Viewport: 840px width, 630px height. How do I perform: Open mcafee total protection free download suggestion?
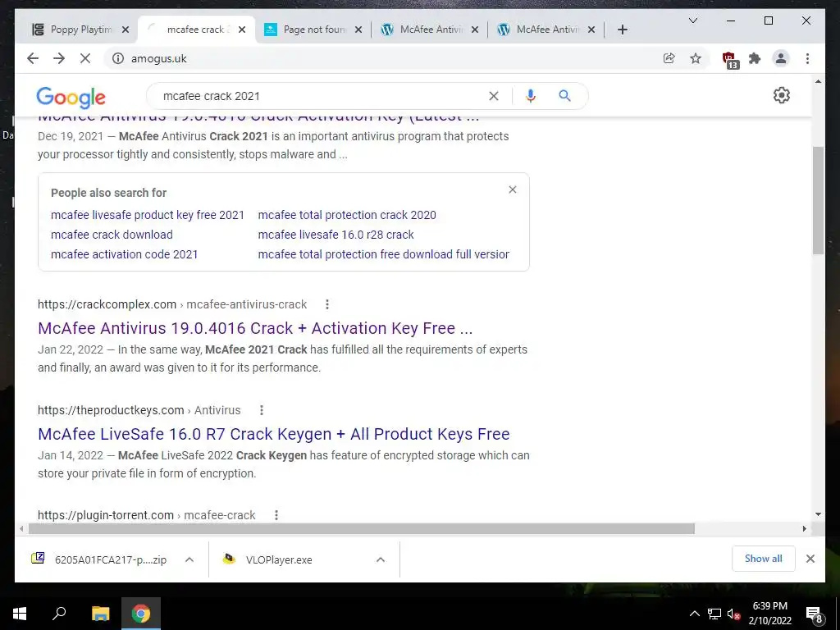point(384,254)
